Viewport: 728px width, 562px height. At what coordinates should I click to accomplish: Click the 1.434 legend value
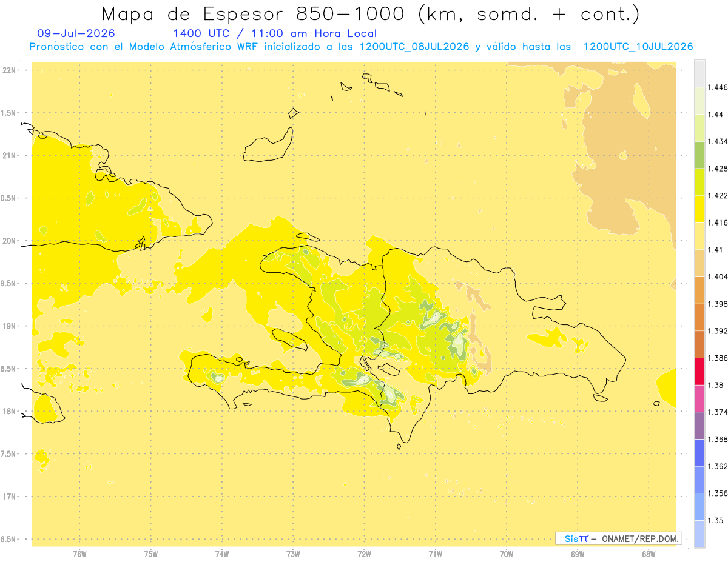[717, 142]
